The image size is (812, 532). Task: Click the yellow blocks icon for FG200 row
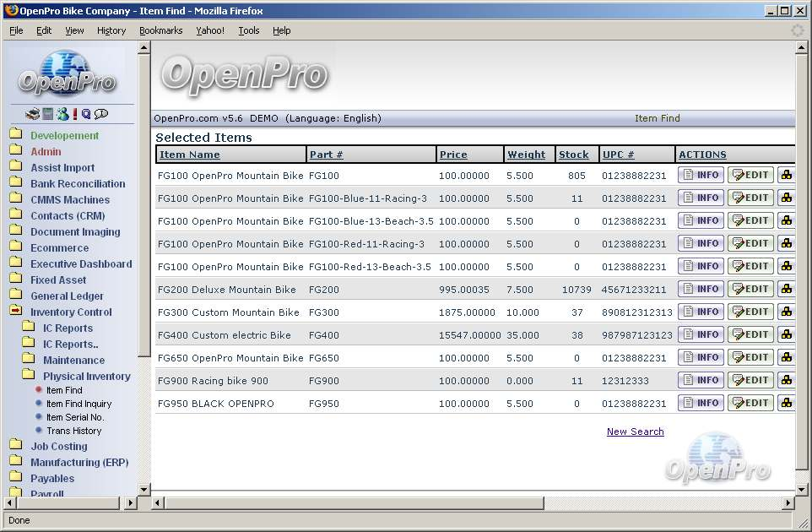click(x=786, y=289)
